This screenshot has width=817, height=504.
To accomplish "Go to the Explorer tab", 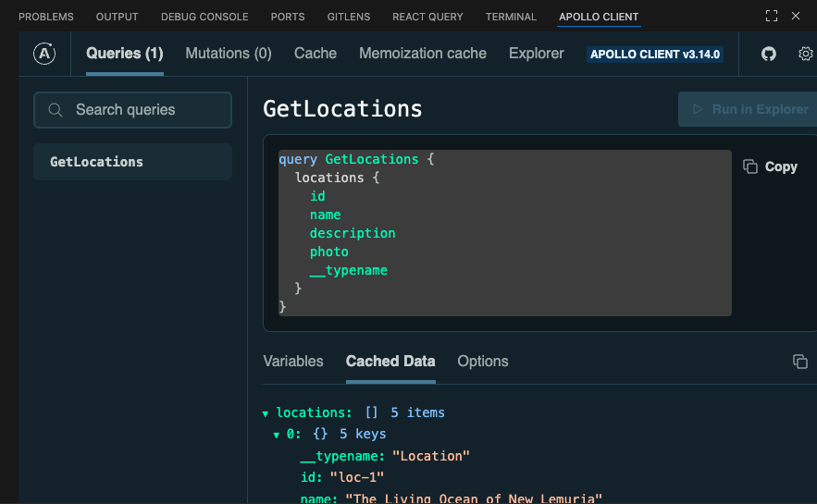I will pyautogui.click(x=536, y=54).
